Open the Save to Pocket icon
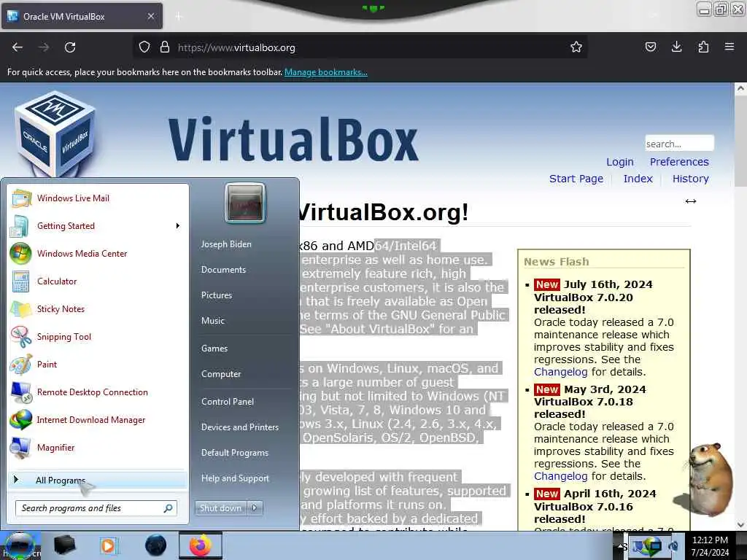 (x=650, y=47)
